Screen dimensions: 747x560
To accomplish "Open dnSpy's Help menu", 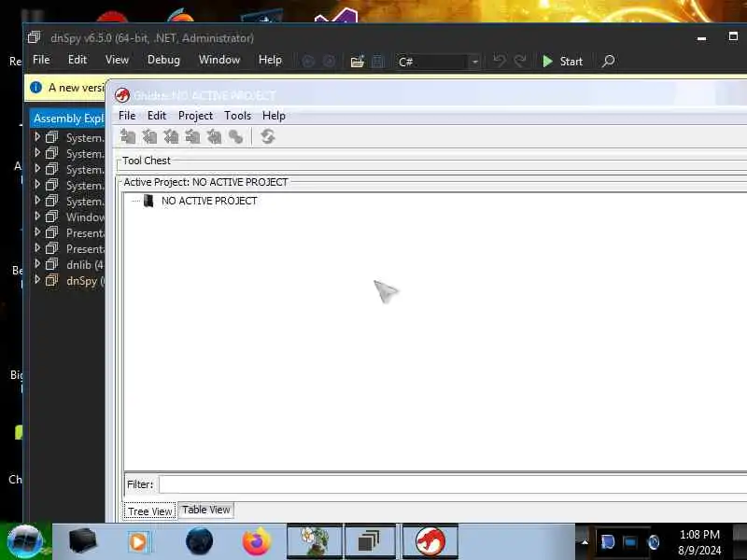I will point(270,60).
